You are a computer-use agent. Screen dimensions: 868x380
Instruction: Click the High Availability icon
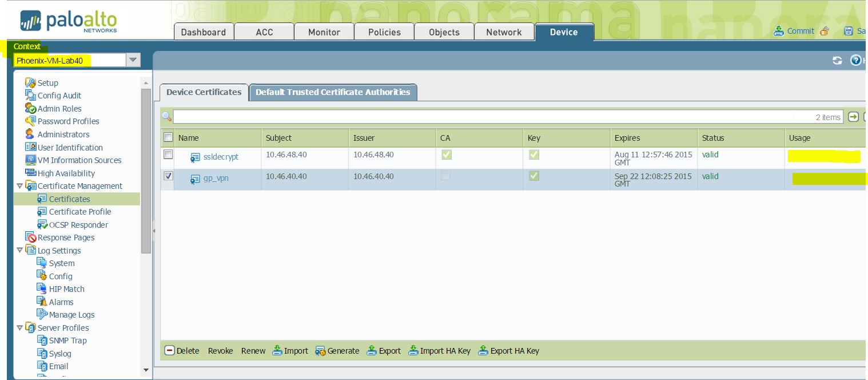tap(30, 173)
